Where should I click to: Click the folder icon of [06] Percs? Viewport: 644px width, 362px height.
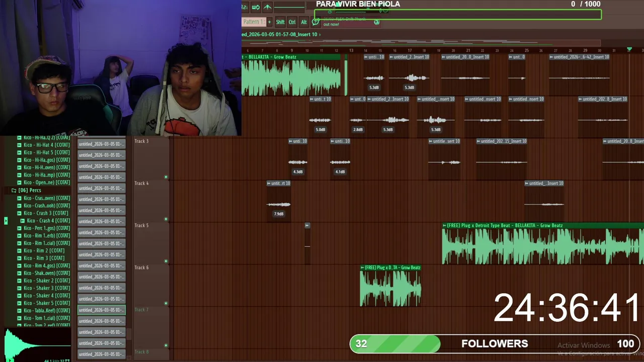pyautogui.click(x=14, y=190)
